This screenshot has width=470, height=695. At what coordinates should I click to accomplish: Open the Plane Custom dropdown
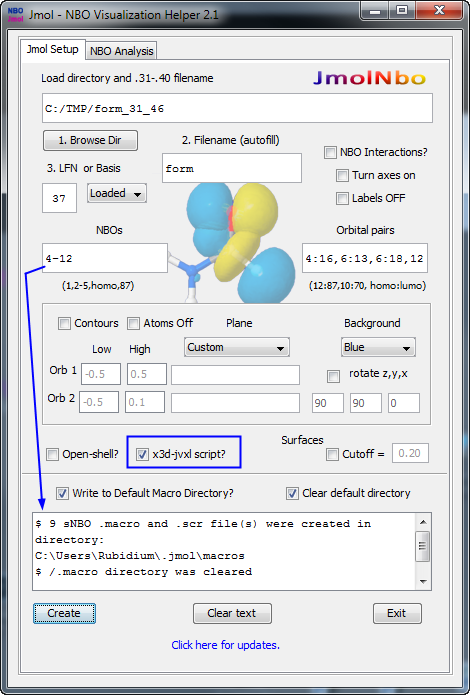pyautogui.click(x=237, y=347)
